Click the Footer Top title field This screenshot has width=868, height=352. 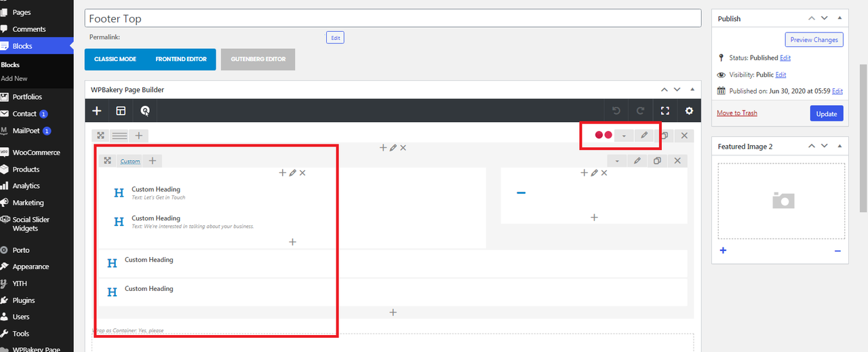click(x=393, y=18)
